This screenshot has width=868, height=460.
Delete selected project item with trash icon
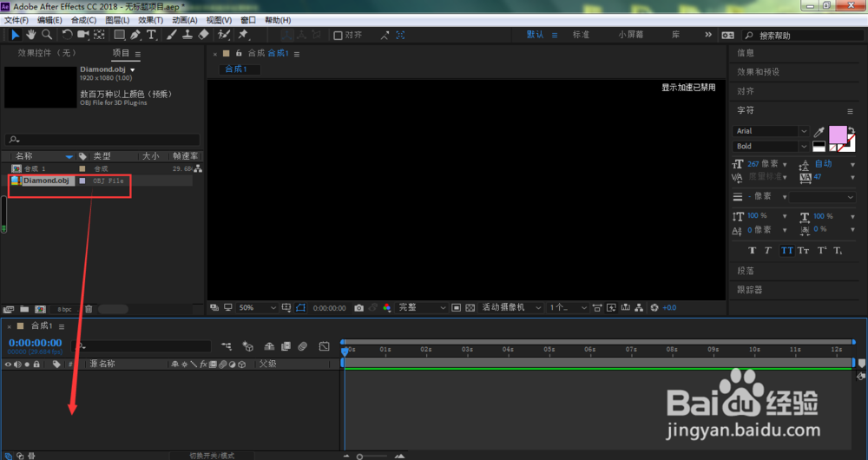click(x=89, y=310)
